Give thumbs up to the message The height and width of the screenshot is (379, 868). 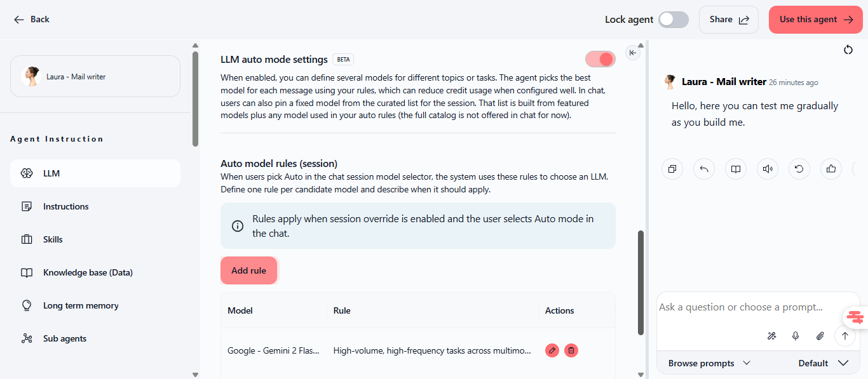831,169
